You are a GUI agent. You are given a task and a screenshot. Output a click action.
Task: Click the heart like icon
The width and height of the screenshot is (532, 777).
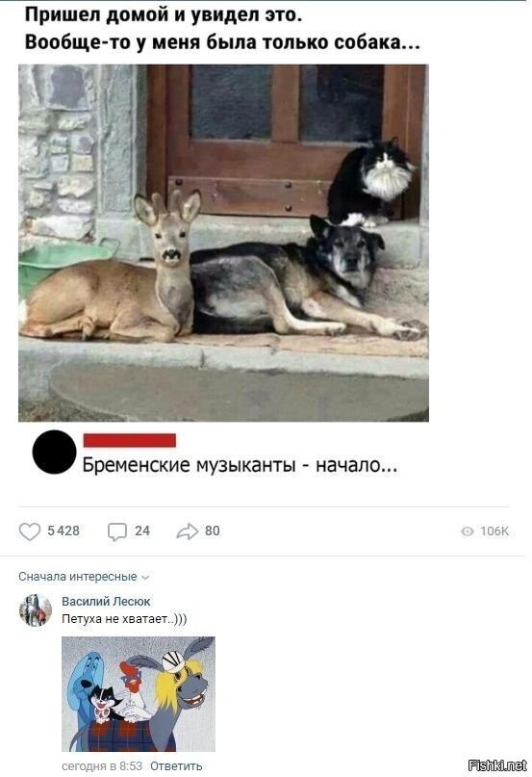(30, 531)
